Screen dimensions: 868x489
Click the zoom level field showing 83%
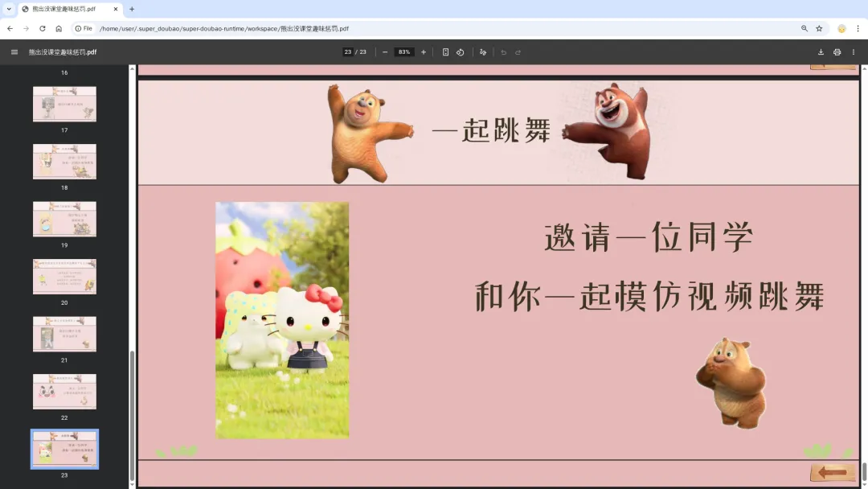coord(404,52)
